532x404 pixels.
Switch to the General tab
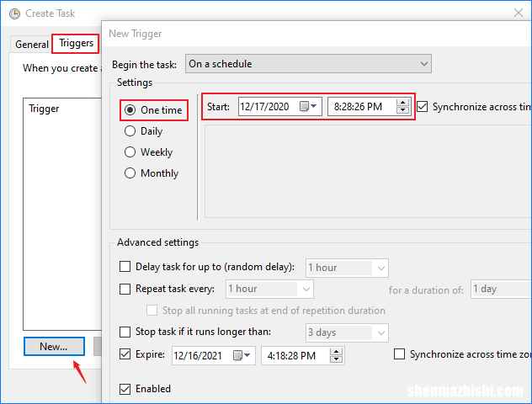tap(32, 45)
